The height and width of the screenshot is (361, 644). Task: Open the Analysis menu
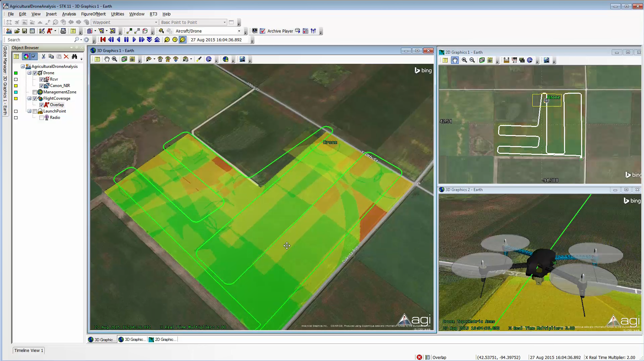(69, 14)
